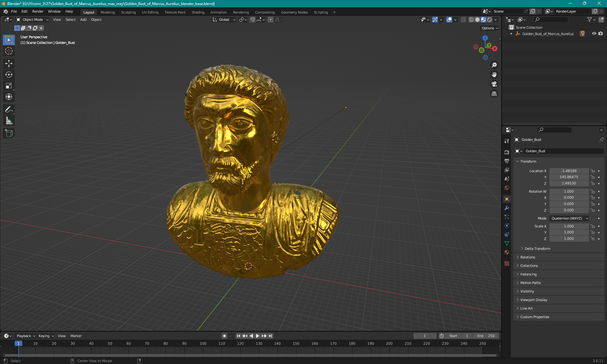
Task: Click the Add Cube tool icon
Action: [9, 133]
